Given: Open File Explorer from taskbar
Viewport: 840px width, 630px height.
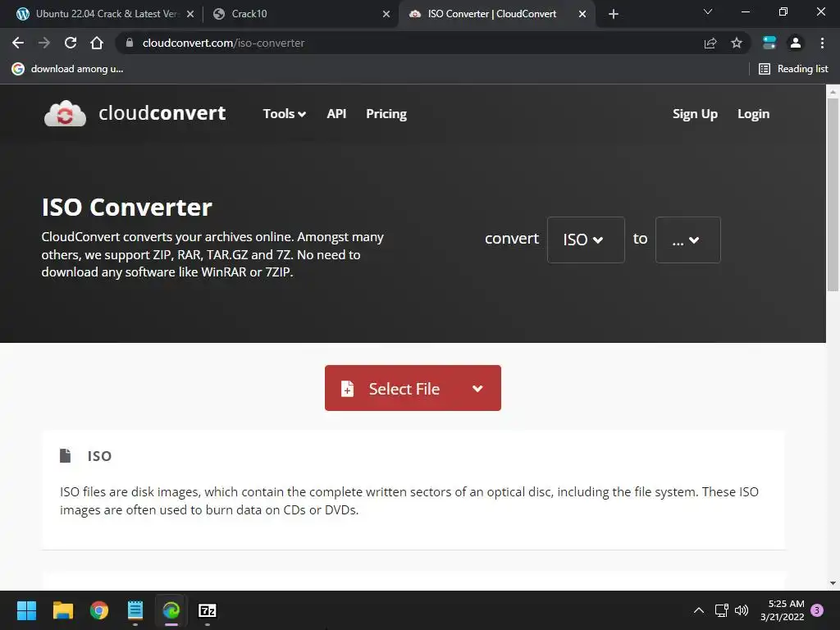Looking at the screenshot, I should point(62,610).
